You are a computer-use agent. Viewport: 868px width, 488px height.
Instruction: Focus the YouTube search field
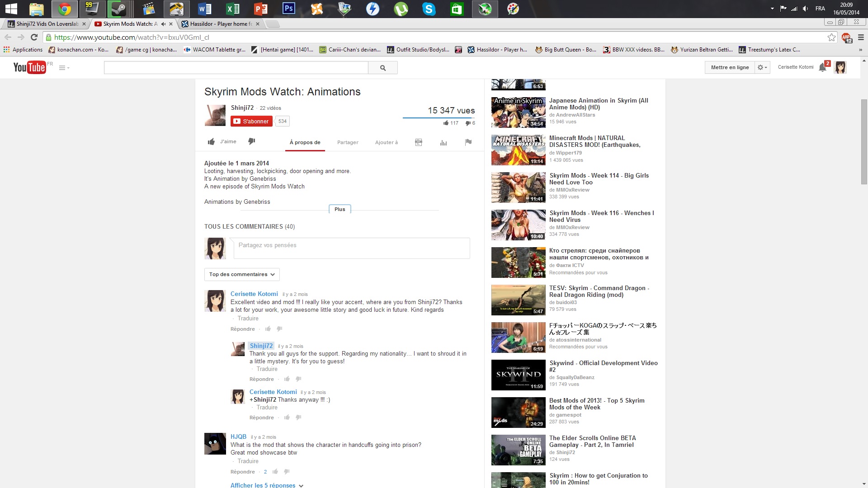[236, 68]
